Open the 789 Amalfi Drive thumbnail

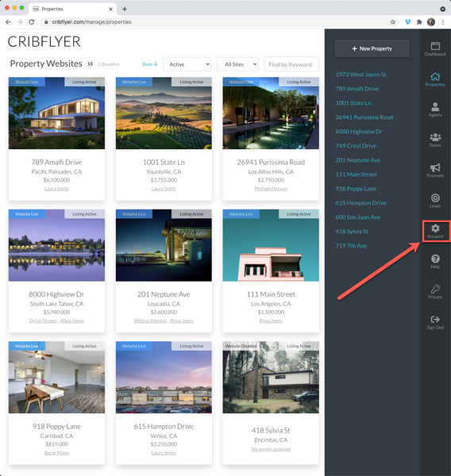(56, 113)
